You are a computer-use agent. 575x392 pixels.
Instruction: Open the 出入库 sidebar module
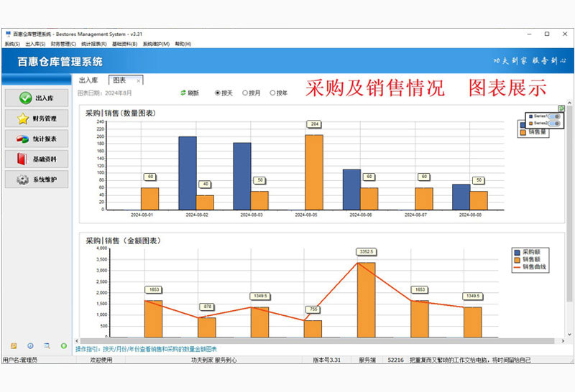tap(37, 98)
